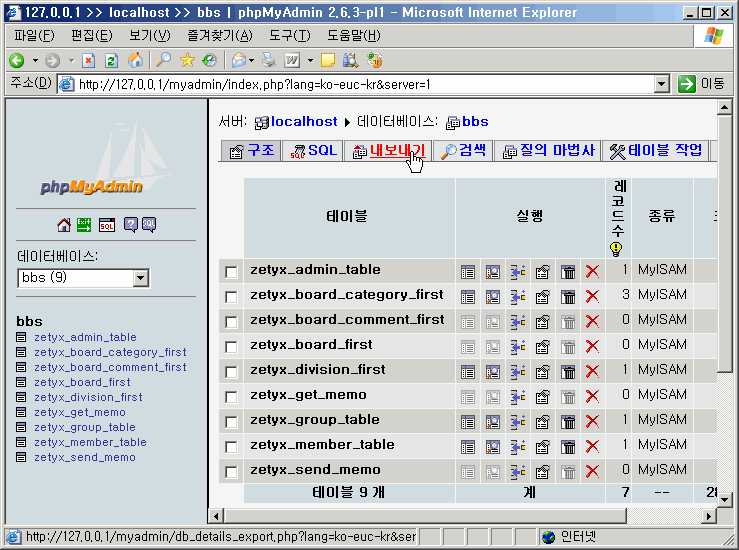739x550 pixels.
Task: Open the 즐겨찾기(A) menu
Action: point(220,35)
